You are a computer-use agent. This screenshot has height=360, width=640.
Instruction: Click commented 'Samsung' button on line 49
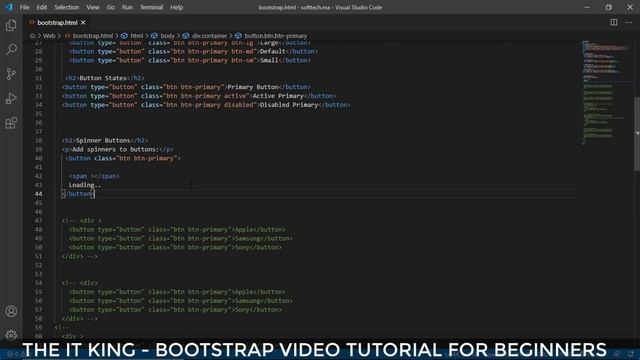click(180, 238)
